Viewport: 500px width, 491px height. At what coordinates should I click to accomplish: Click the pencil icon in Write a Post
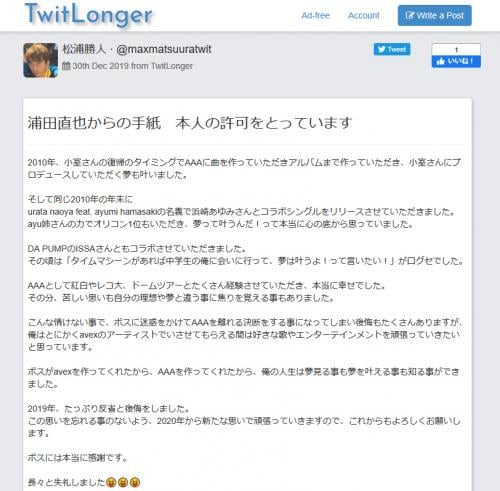(410, 15)
